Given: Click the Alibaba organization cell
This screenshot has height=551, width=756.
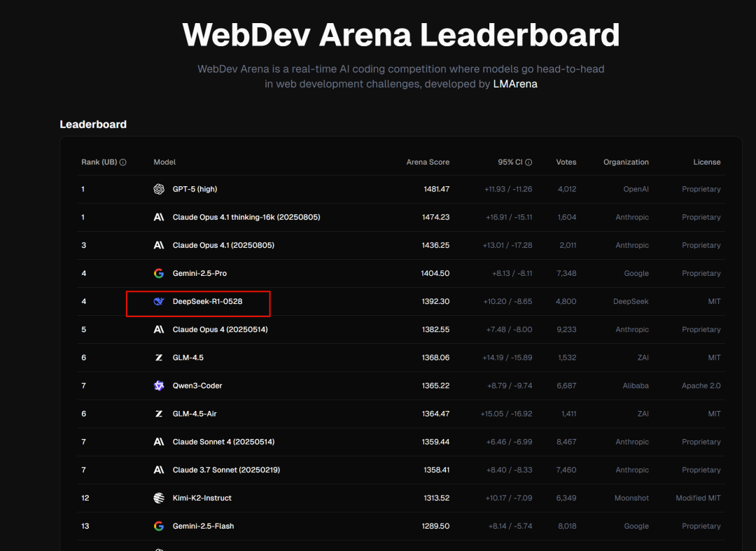Looking at the screenshot, I should pos(636,386).
